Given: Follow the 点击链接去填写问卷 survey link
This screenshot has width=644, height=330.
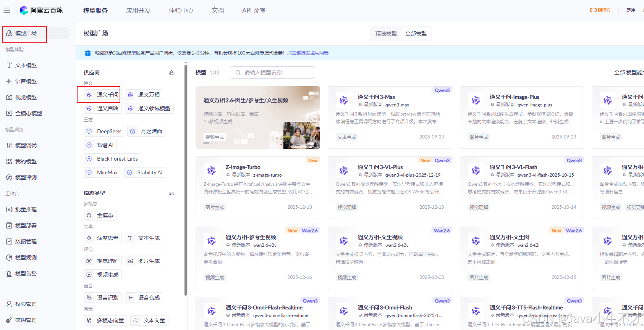Looking at the screenshot, I should pos(308,53).
